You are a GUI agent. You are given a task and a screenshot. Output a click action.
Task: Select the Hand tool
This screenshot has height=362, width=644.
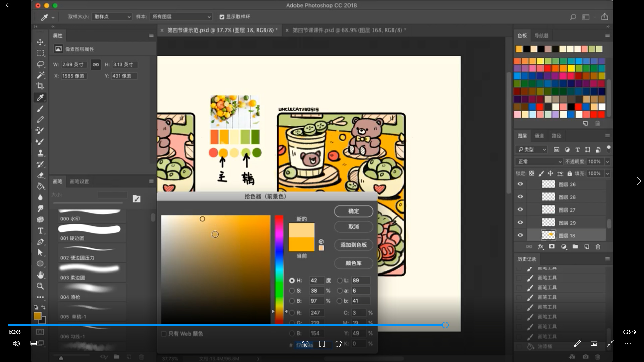[x=40, y=275]
